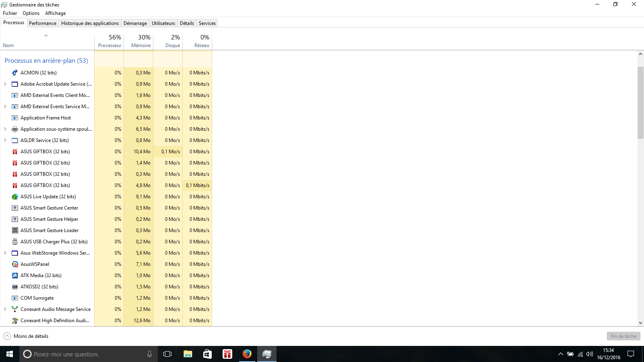Click the ASUS USB Charger Plus icon
The height and width of the screenshot is (362, 644).
click(15, 242)
